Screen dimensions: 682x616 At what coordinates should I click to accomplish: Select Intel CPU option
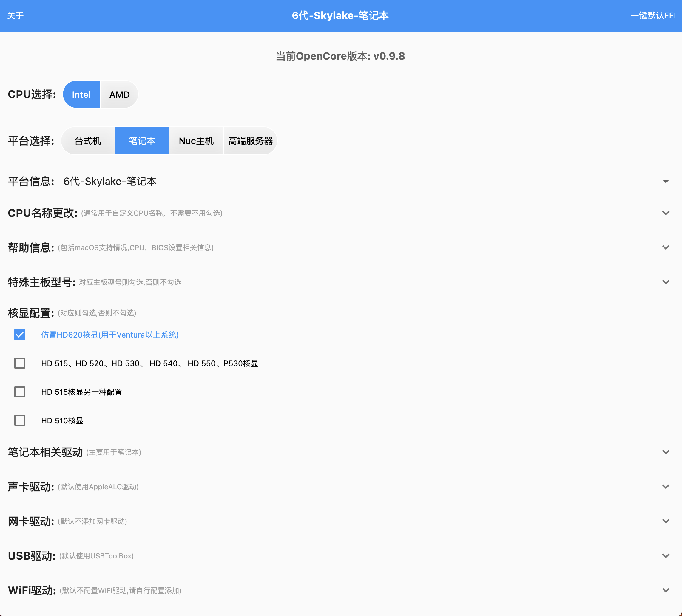[81, 95]
